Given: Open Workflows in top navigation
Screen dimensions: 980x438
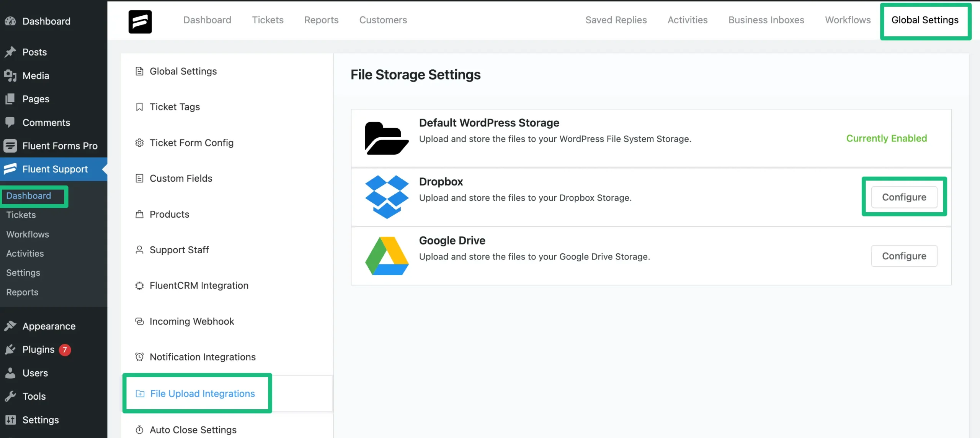Looking at the screenshot, I should 848,20.
